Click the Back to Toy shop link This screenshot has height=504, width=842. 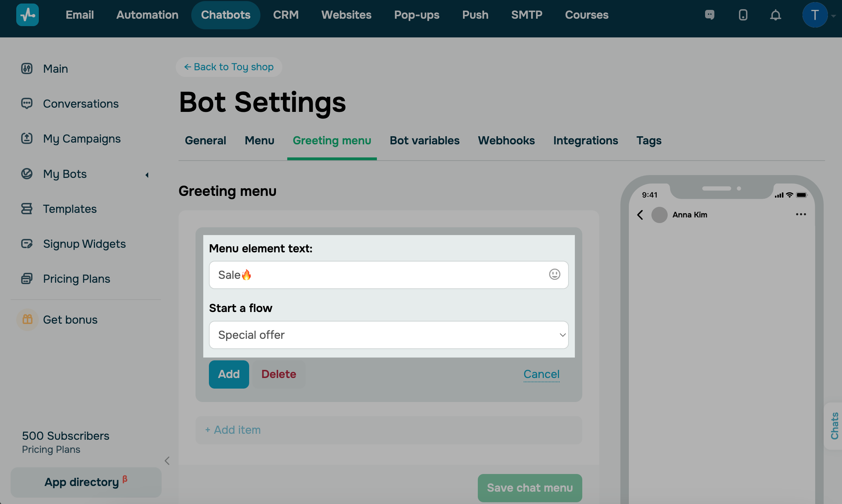[229, 67]
